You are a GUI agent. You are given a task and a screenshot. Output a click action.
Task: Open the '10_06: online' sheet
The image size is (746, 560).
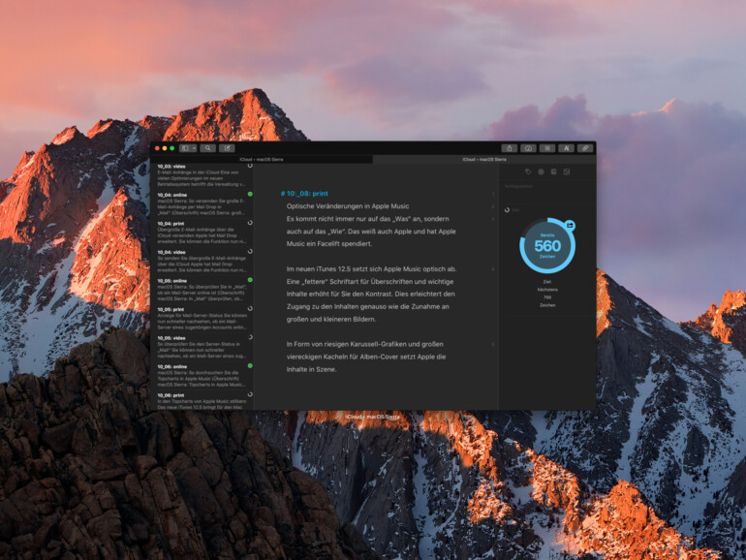click(202, 375)
